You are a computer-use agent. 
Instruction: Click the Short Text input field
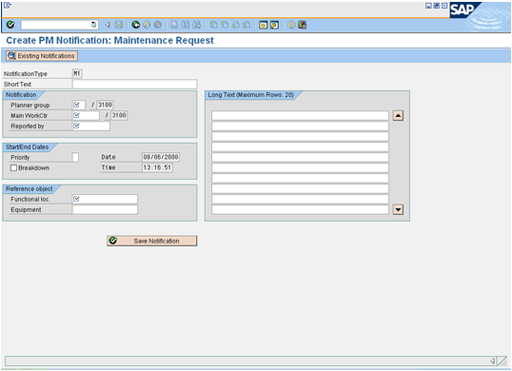pyautogui.click(x=135, y=84)
